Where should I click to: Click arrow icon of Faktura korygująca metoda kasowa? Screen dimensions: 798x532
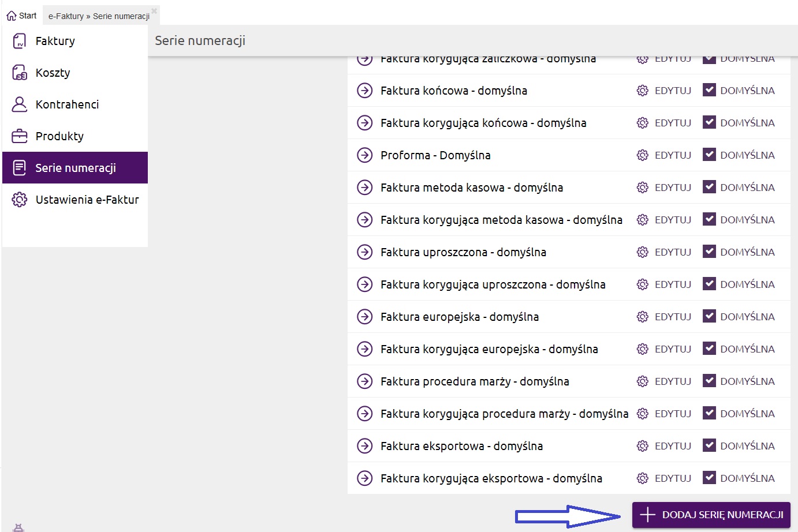point(364,220)
